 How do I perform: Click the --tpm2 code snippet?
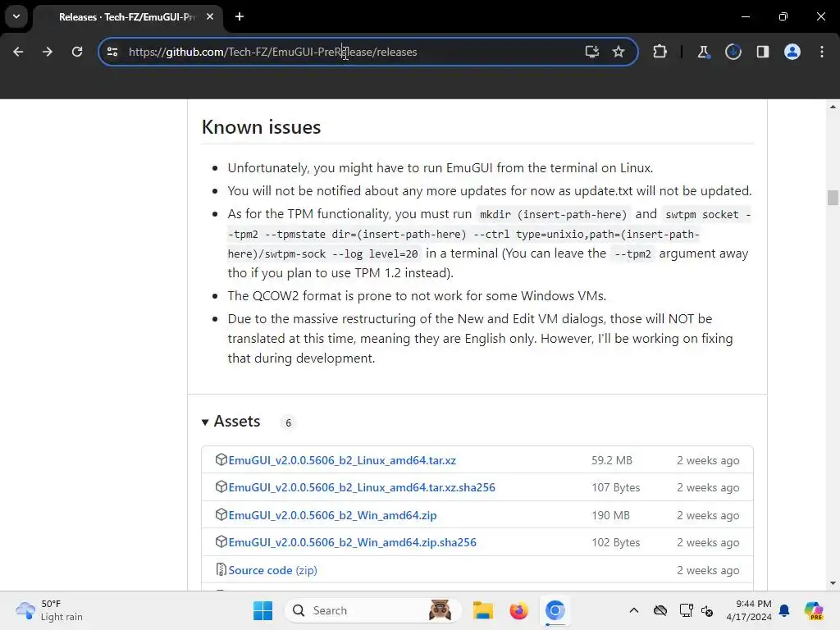tap(632, 254)
